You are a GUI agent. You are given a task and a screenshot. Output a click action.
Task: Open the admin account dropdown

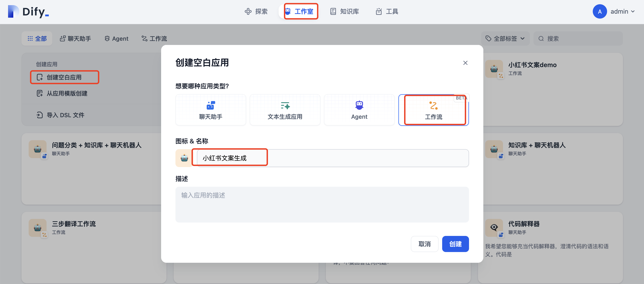click(622, 12)
